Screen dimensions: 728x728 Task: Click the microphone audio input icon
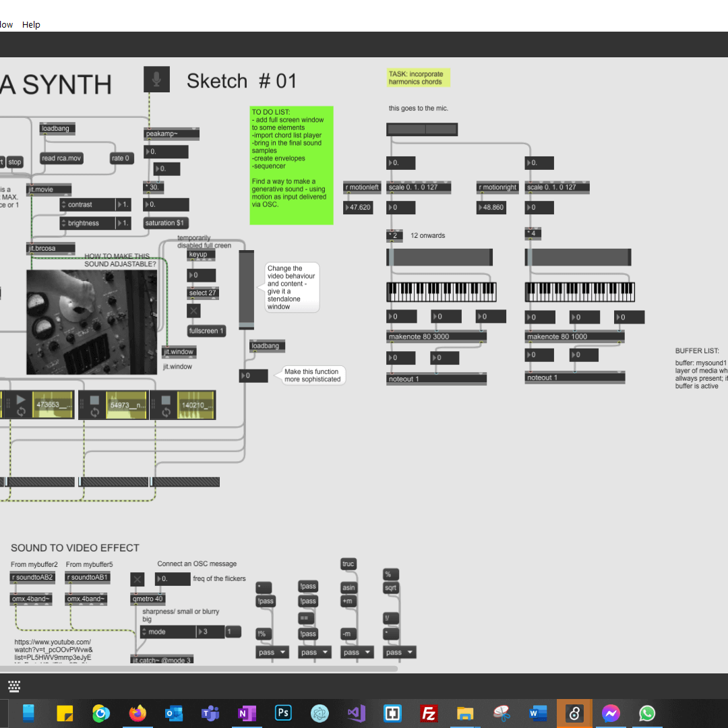(156, 80)
